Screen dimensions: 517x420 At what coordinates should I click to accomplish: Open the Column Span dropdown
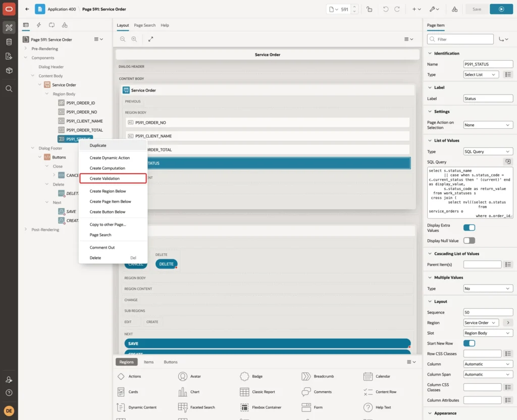tap(488, 374)
